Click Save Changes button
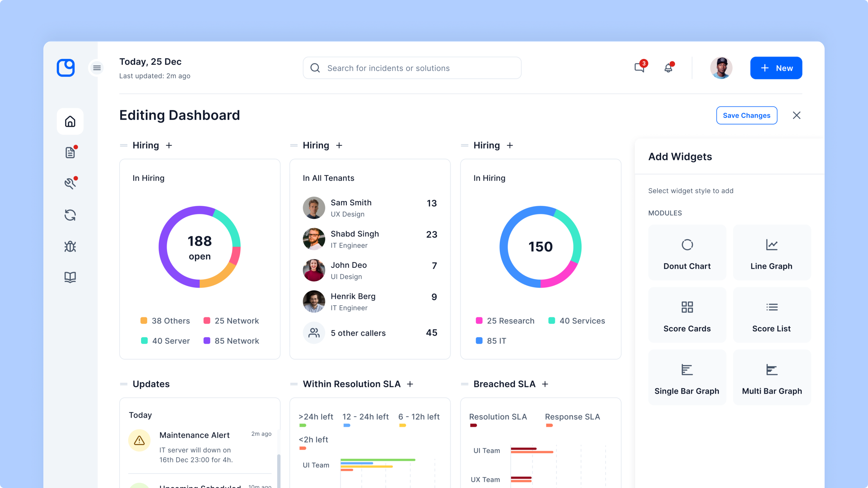The width and height of the screenshot is (868, 488). click(747, 116)
